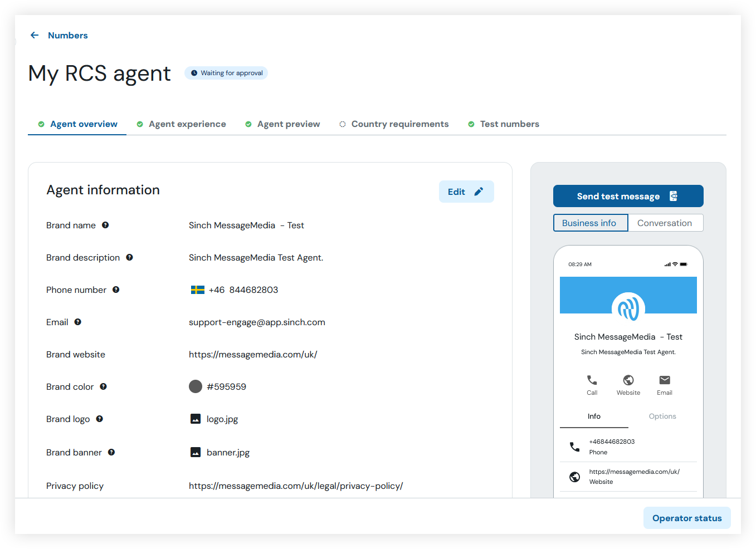The width and height of the screenshot is (756, 549).
Task: Click the +46 844682803 phone number value
Action: tap(243, 290)
